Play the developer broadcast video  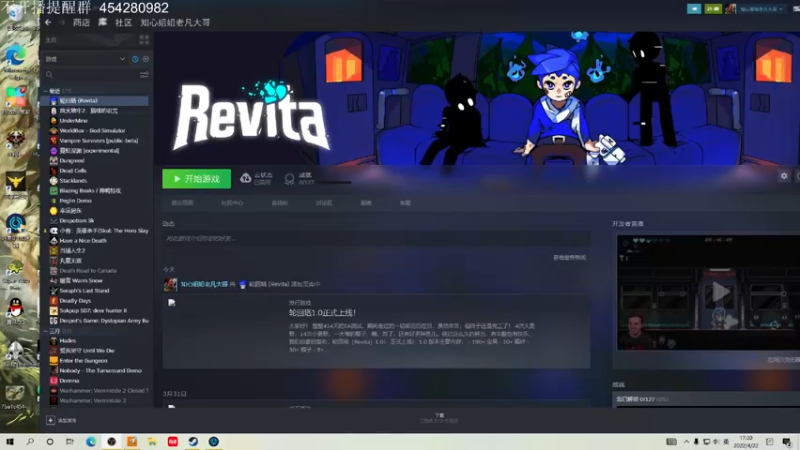click(720, 292)
